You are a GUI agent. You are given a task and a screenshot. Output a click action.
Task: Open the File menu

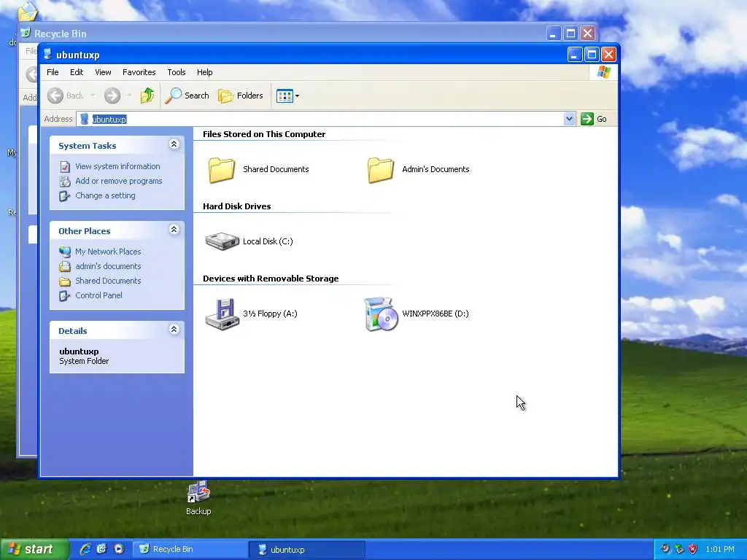pos(53,72)
